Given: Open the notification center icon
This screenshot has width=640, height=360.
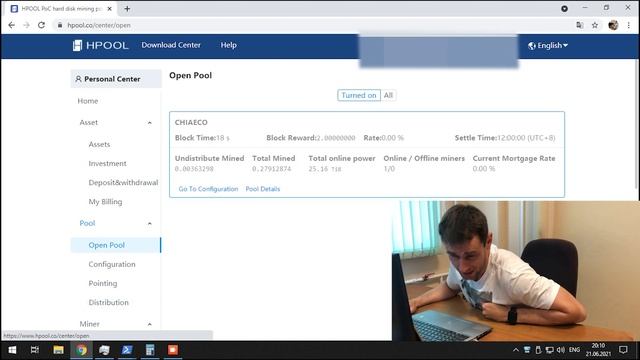Looking at the screenshot, I should coord(623,350).
